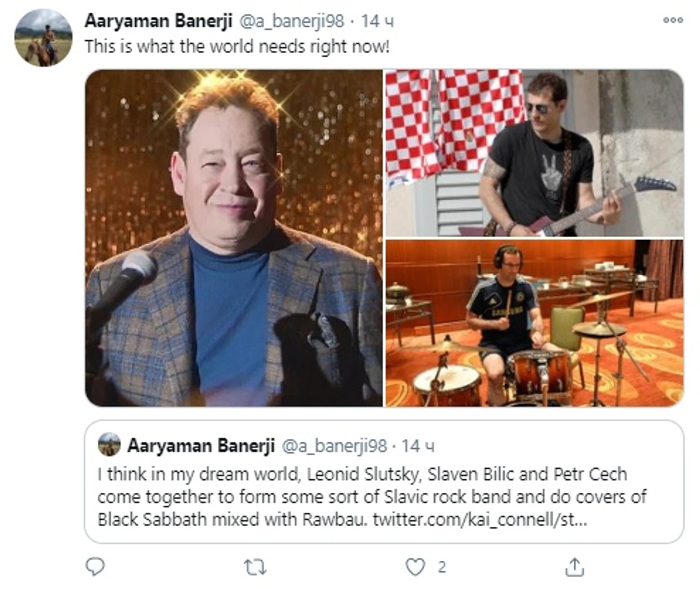
Task: Open the share upload icon
Action: point(574,567)
